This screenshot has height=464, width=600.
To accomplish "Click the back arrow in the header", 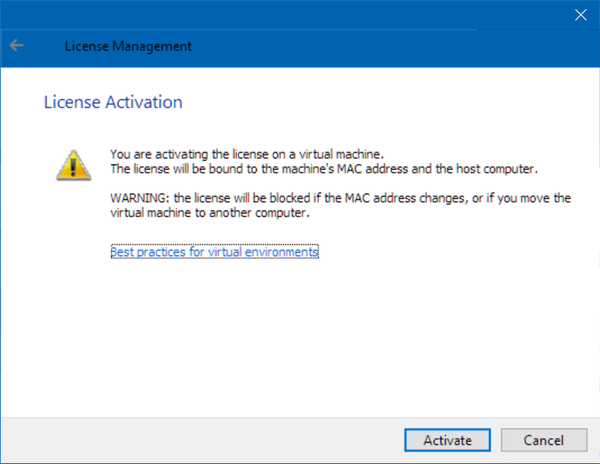I will tap(17, 46).
